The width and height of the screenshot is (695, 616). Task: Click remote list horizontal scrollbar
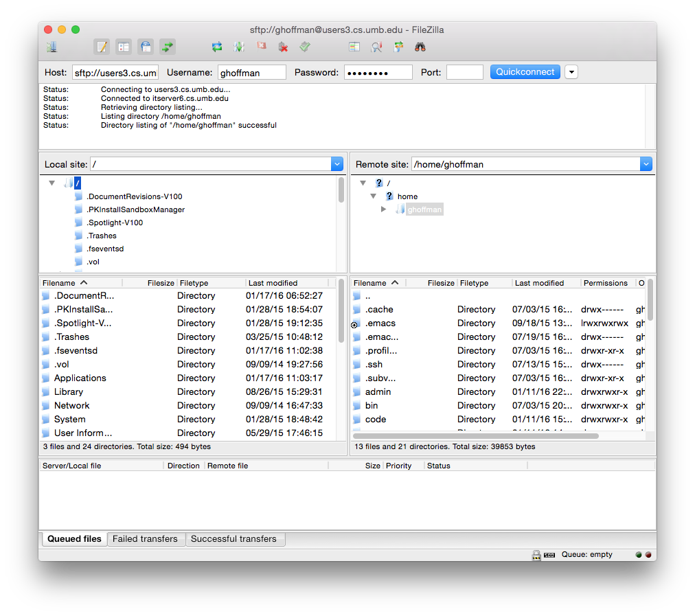pyautogui.click(x=476, y=435)
